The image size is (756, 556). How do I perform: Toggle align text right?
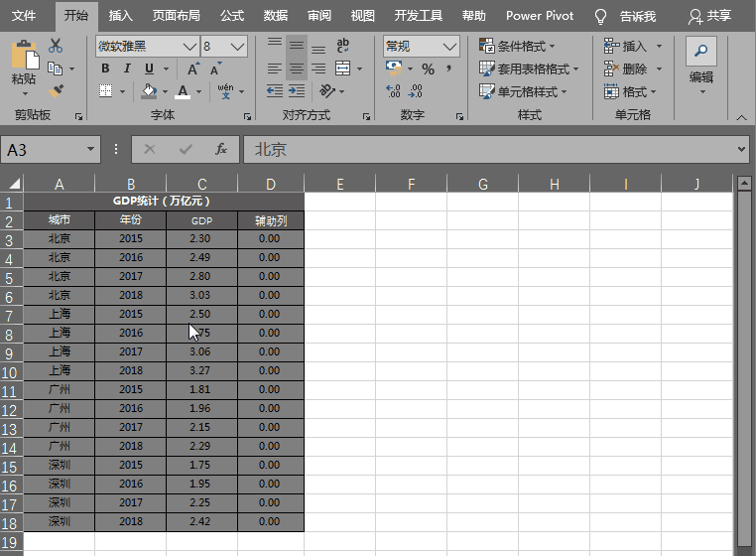coord(318,69)
